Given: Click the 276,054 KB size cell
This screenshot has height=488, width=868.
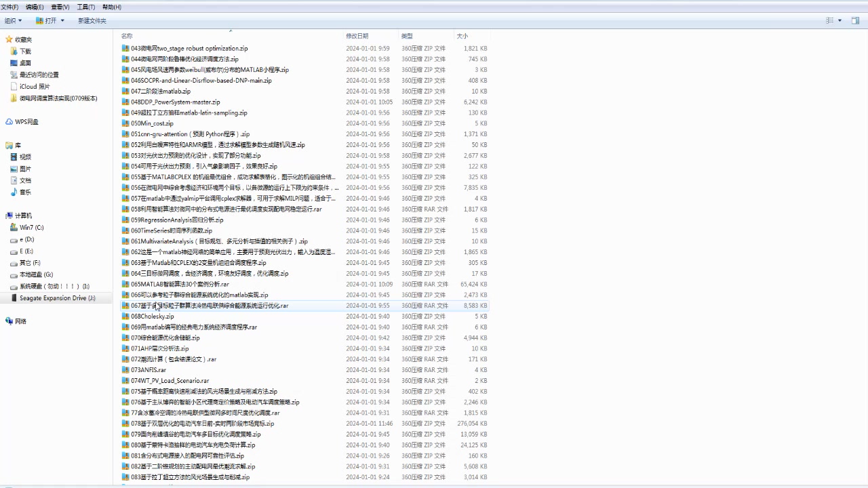Looking at the screenshot, I should (473, 424).
